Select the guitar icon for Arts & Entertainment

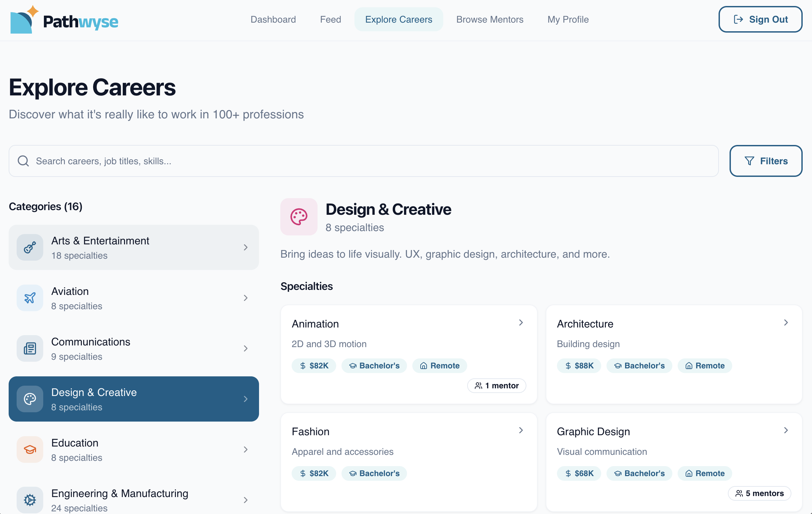pyautogui.click(x=30, y=247)
